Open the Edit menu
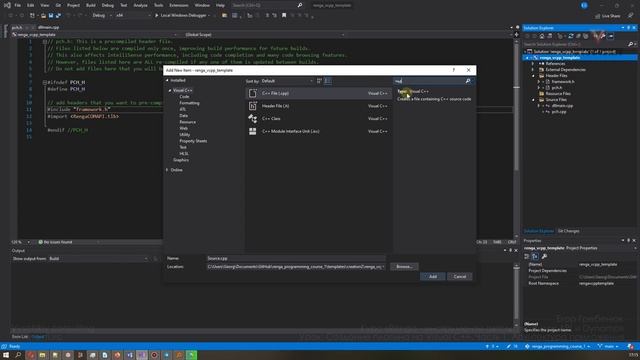This screenshot has height=360, width=640. pos(31,5)
